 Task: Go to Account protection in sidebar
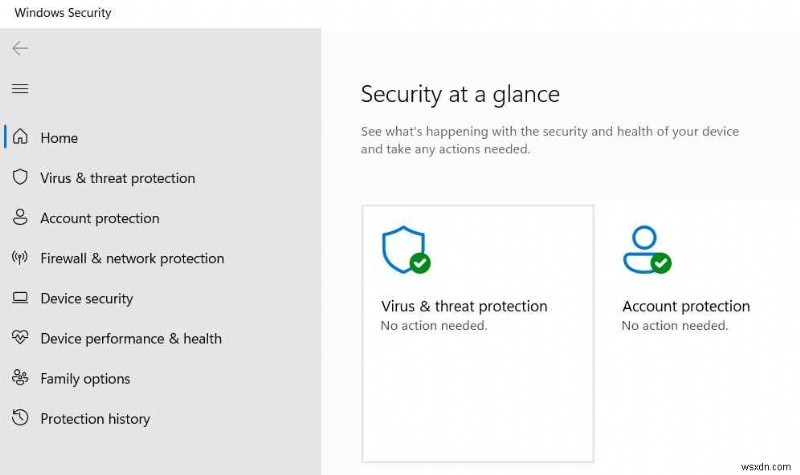pyautogui.click(x=99, y=218)
